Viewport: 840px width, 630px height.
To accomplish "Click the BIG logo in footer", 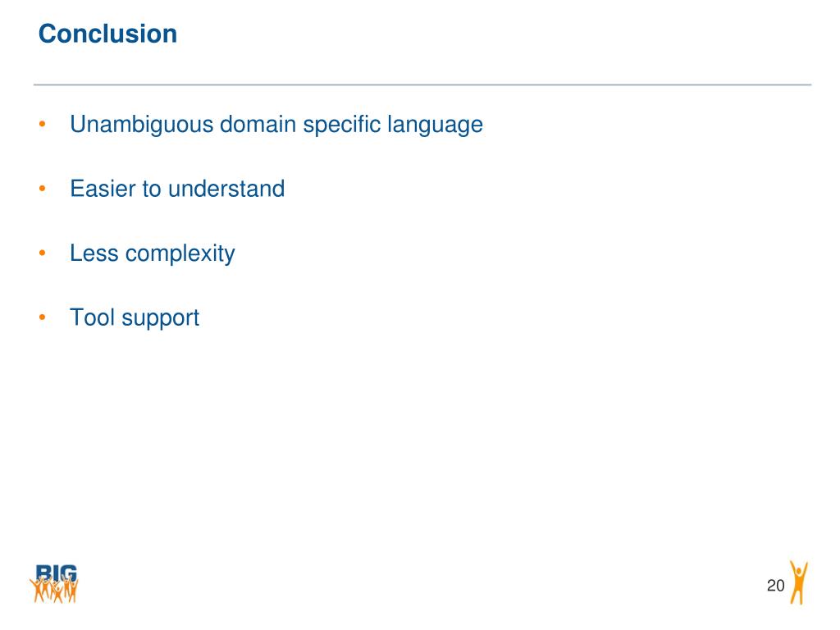I will coord(54,583).
